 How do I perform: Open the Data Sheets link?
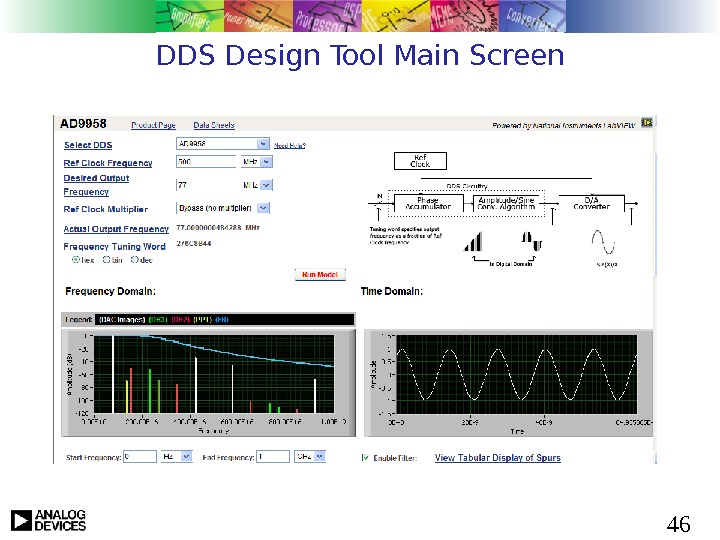[x=214, y=125]
